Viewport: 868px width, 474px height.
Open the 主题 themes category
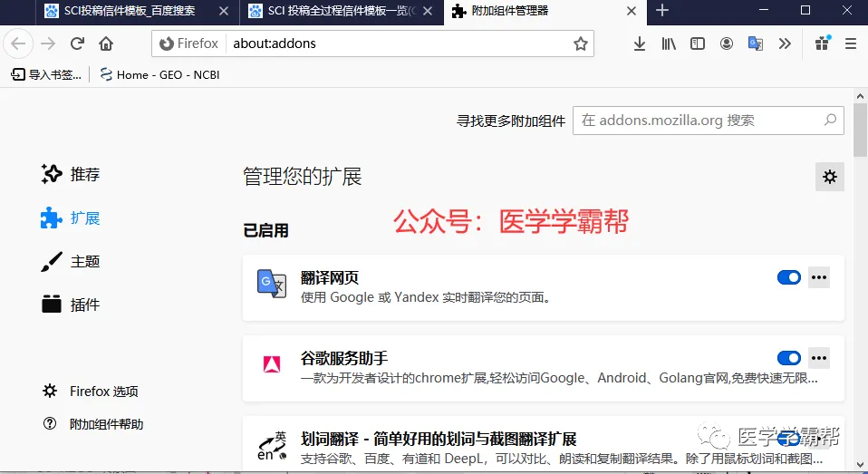click(x=71, y=261)
